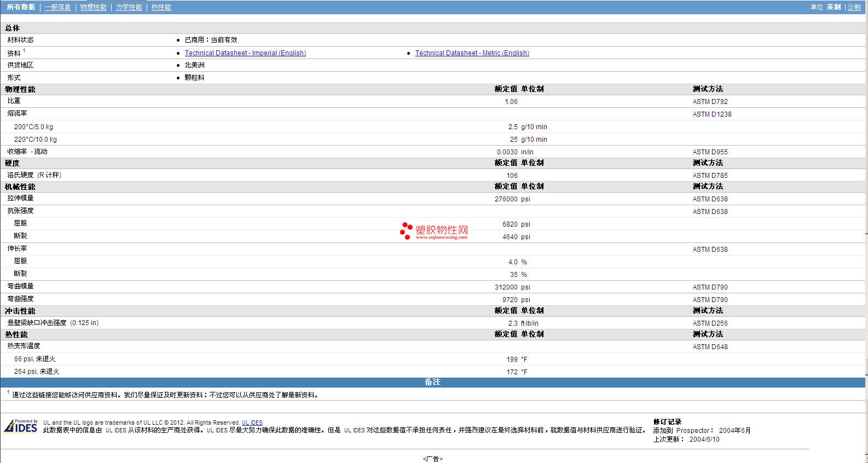Image resolution: width=868 pixels, height=463 pixels.
Task: Select the tensile modulus value 276000
Action: (506, 199)
